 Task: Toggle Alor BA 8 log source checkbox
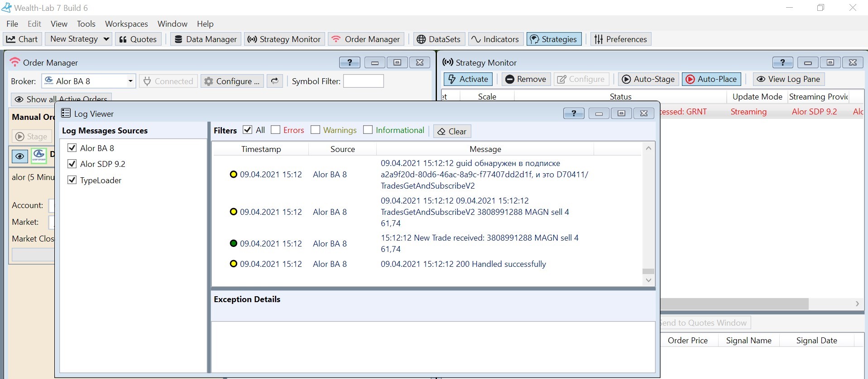point(72,148)
